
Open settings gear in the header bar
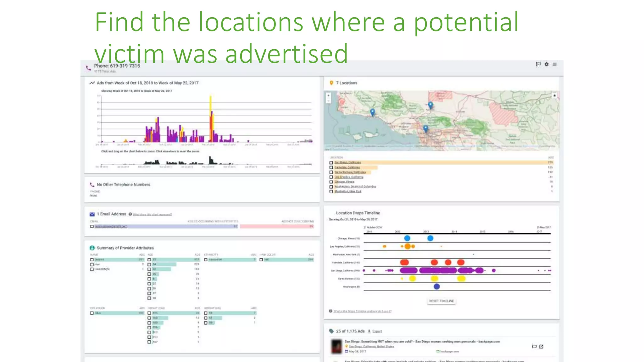coord(547,64)
